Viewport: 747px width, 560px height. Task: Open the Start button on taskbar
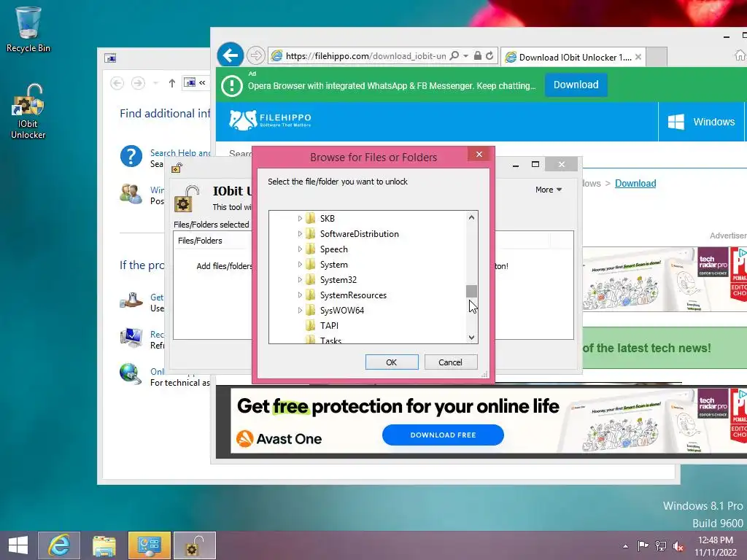coord(18,545)
